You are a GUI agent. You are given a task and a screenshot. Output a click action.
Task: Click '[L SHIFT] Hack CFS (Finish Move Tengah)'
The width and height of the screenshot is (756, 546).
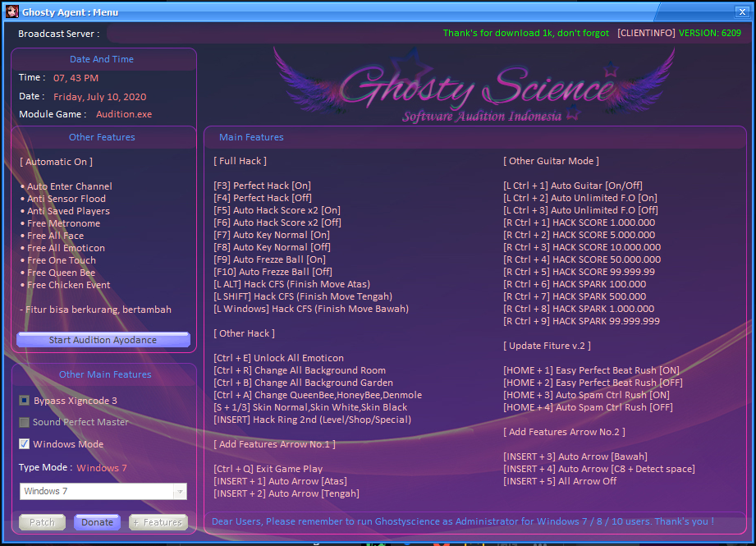click(303, 296)
